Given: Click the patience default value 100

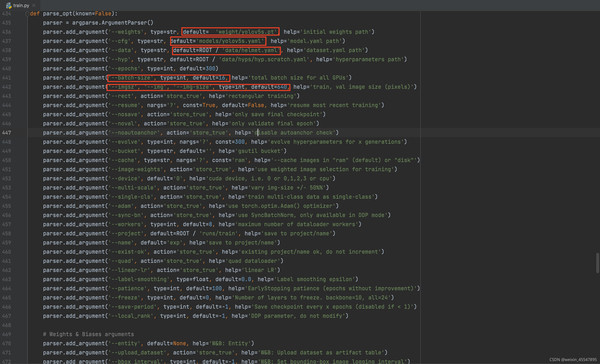Looking at the screenshot, I should click(217, 288).
